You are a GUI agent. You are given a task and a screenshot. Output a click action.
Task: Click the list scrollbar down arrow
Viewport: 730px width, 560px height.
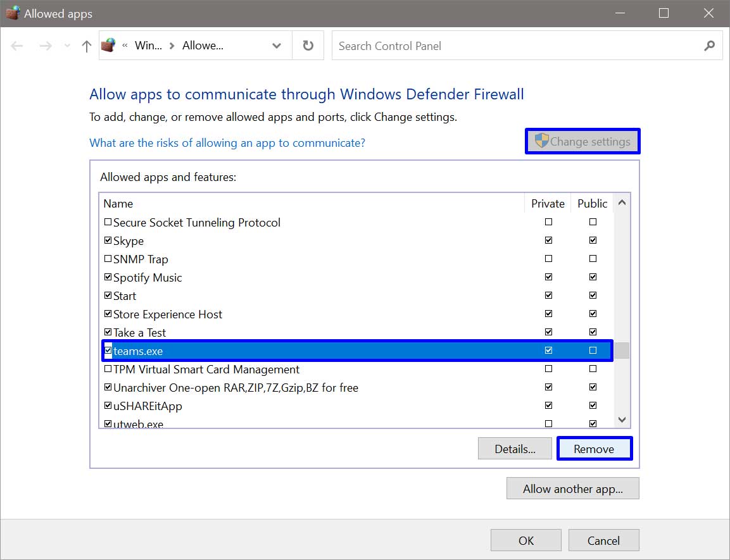pos(622,420)
